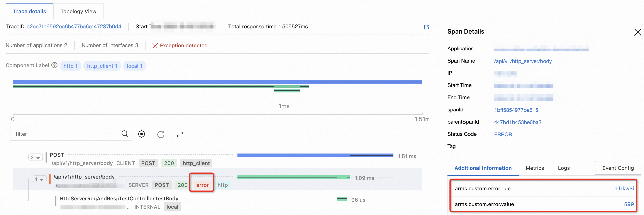
Task: Click Component Label help question icon
Action: pyautogui.click(x=54, y=65)
